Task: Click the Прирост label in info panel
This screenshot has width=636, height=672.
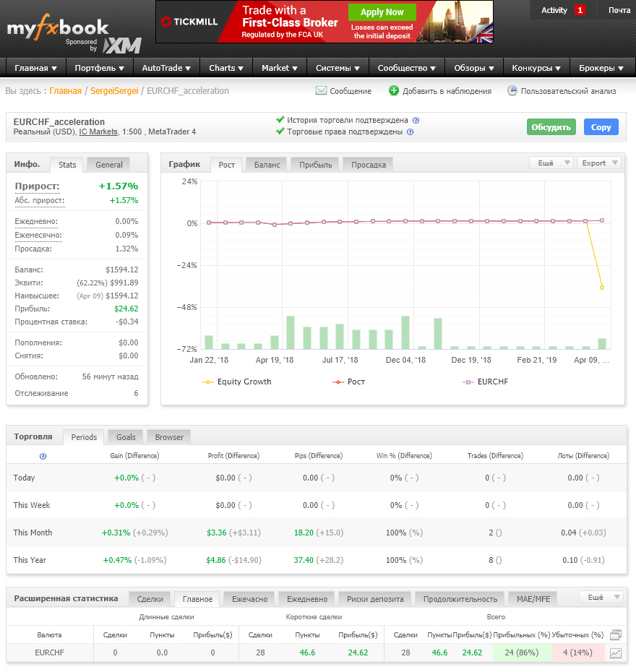Action: click(x=38, y=186)
